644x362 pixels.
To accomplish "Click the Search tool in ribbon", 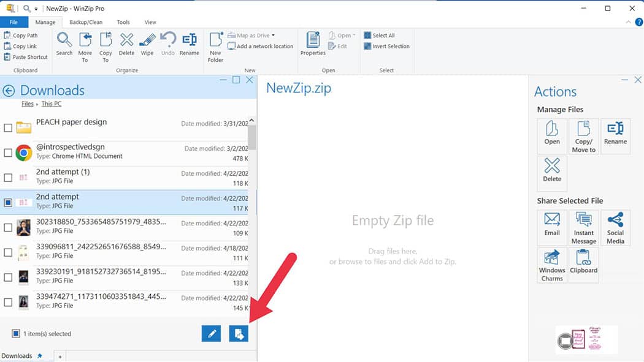I will [x=64, y=44].
